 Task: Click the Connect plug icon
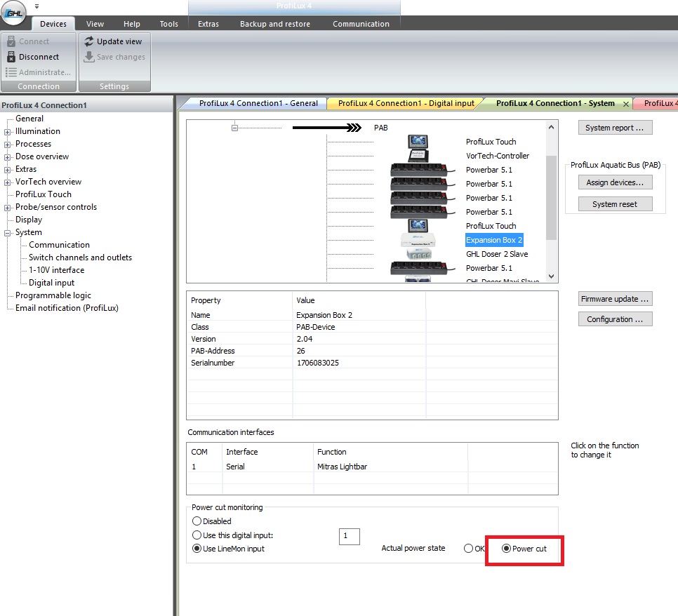(11, 41)
